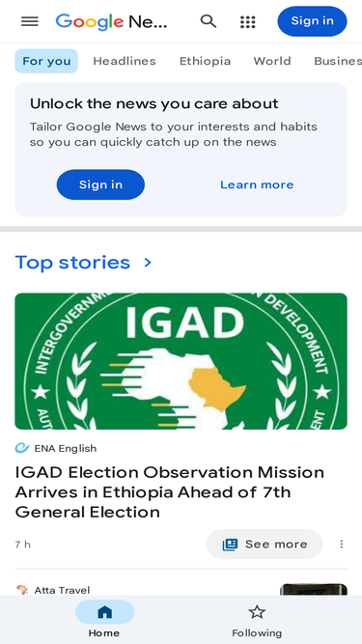
Task: Open the IGAD story's three-dot options menu
Action: [x=342, y=545]
